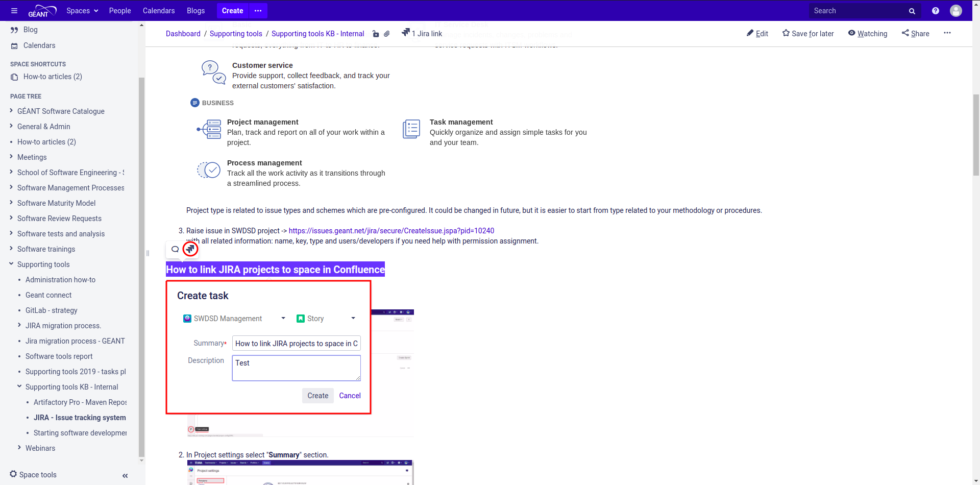Open create more options ellipsis
The height and width of the screenshot is (485, 980).
tap(258, 11)
